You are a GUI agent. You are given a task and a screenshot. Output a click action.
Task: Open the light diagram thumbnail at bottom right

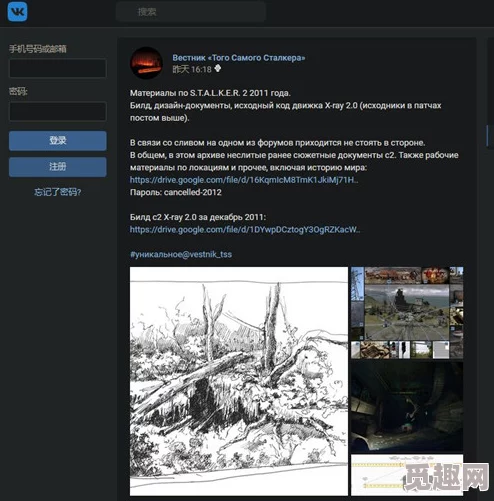(407, 475)
